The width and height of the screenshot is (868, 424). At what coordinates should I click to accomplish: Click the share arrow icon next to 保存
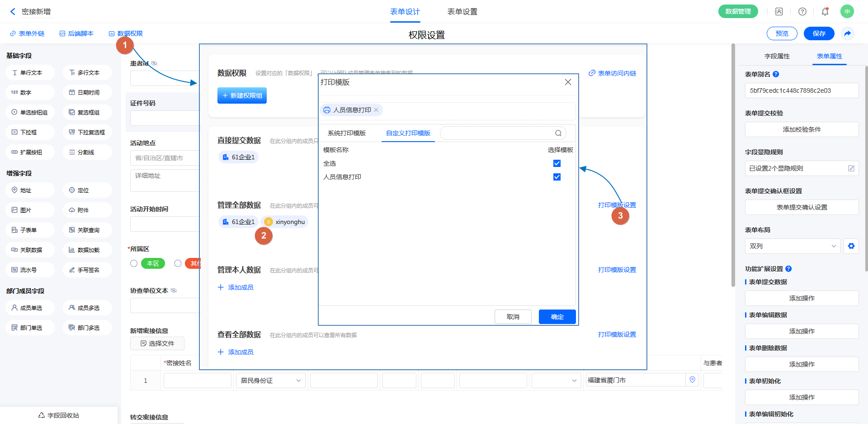pos(848,33)
